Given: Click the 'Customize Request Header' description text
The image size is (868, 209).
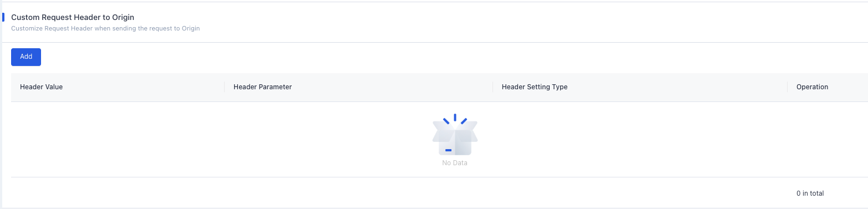Looking at the screenshot, I should point(105,28).
